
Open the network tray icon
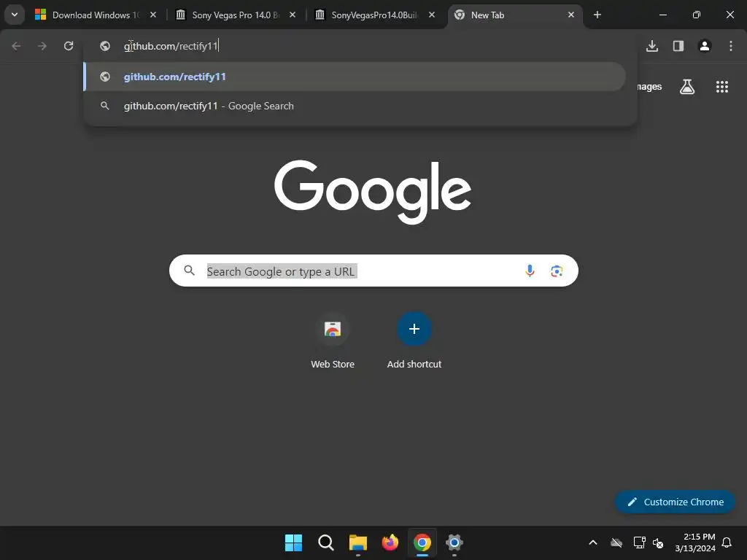[639, 542]
